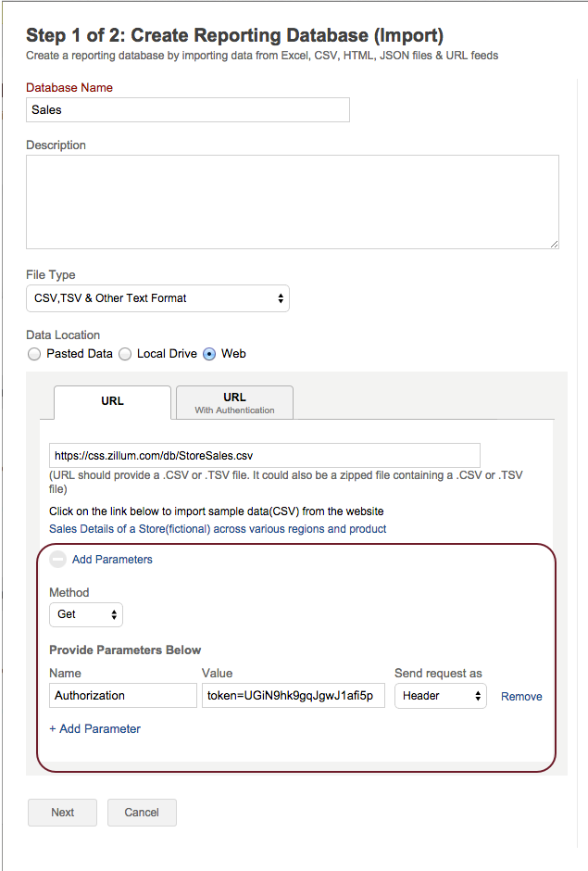Click the + Add Parameter link
The height and width of the screenshot is (871, 588).
click(94, 729)
